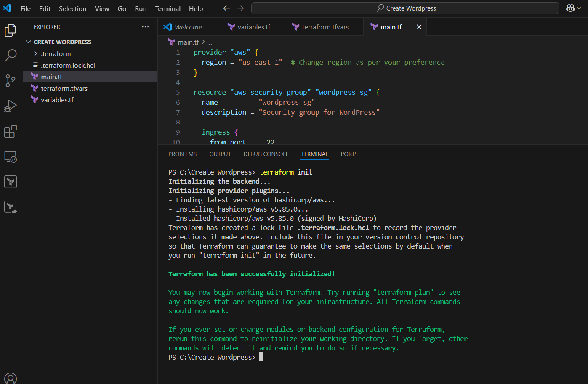Click the Terraform icon in main.tf breadcrumb
This screenshot has width=588, height=384.
click(x=171, y=42)
